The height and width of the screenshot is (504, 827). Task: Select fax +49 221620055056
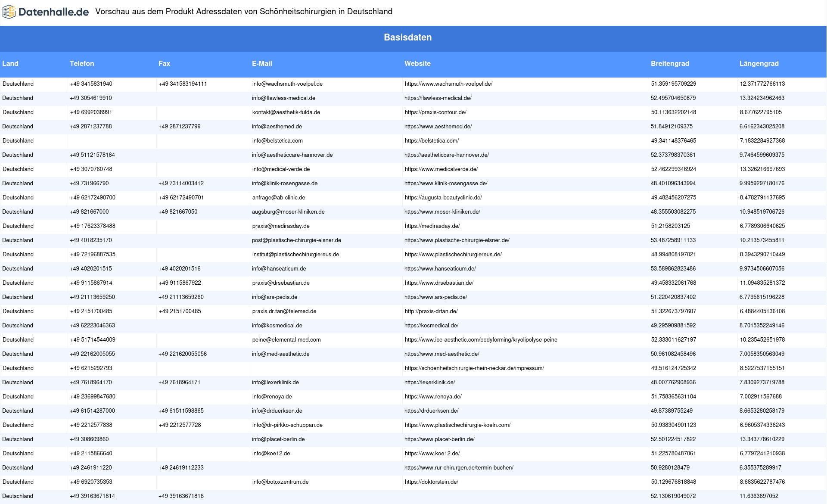pyautogui.click(x=183, y=354)
